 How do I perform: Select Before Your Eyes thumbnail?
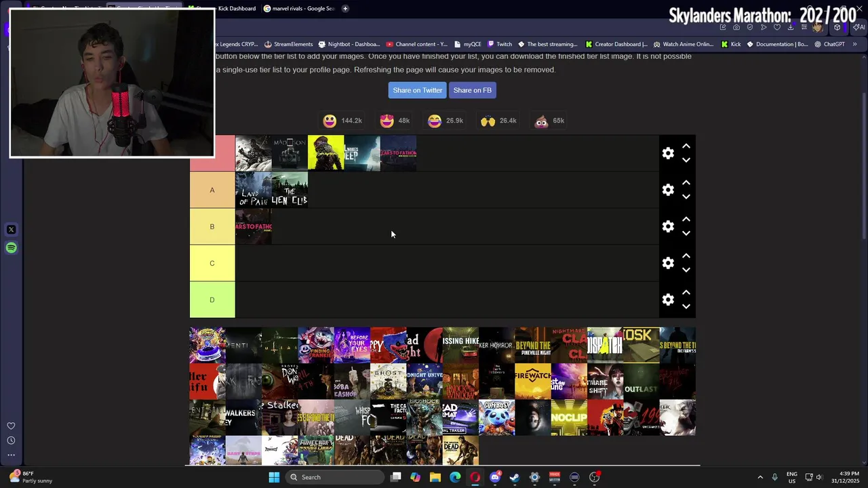click(x=352, y=345)
